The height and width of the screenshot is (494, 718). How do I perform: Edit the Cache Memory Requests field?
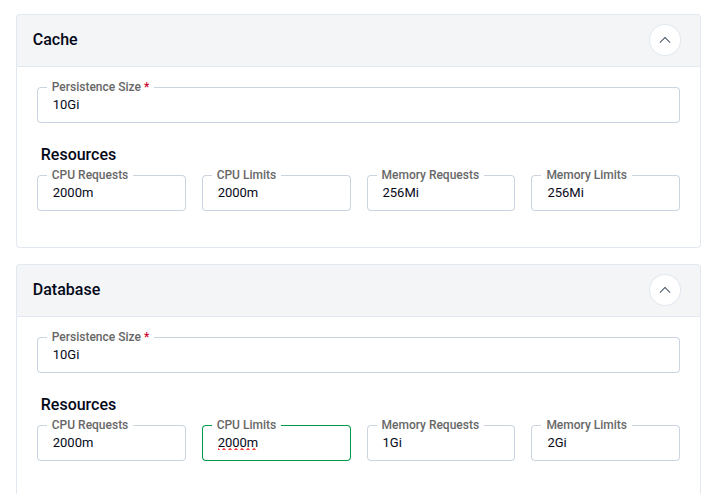(440, 193)
